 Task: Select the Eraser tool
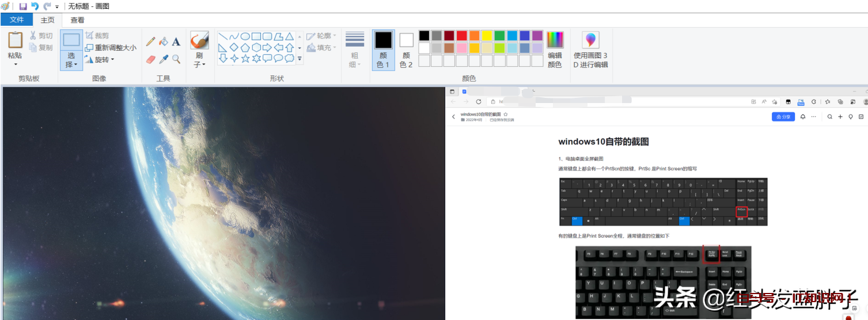pos(150,59)
